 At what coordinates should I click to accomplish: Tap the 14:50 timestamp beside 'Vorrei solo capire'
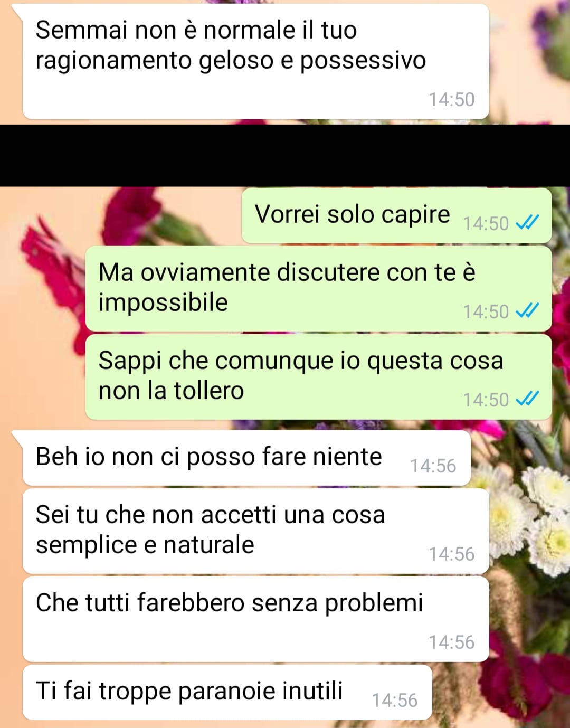pyautogui.click(x=486, y=223)
